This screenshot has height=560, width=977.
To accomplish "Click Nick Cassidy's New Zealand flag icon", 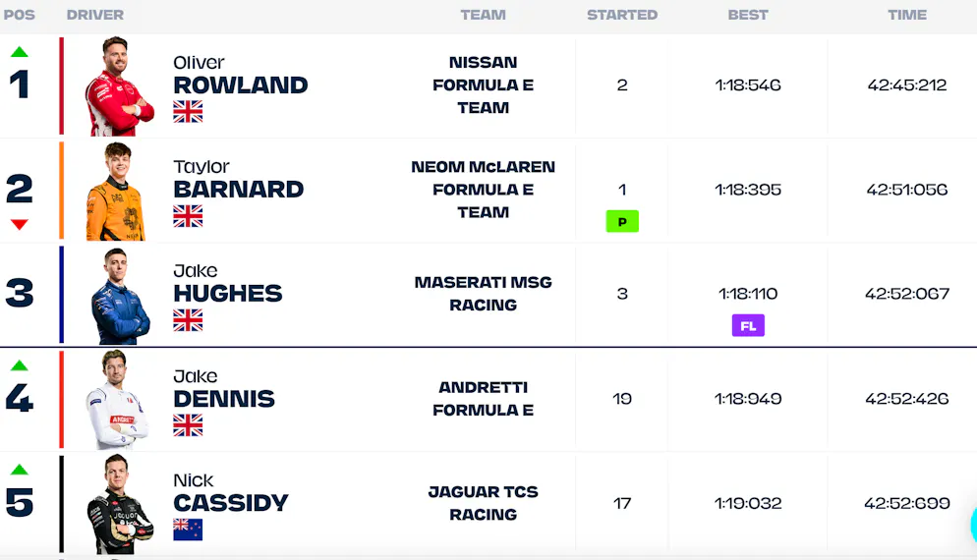I will point(188,530).
